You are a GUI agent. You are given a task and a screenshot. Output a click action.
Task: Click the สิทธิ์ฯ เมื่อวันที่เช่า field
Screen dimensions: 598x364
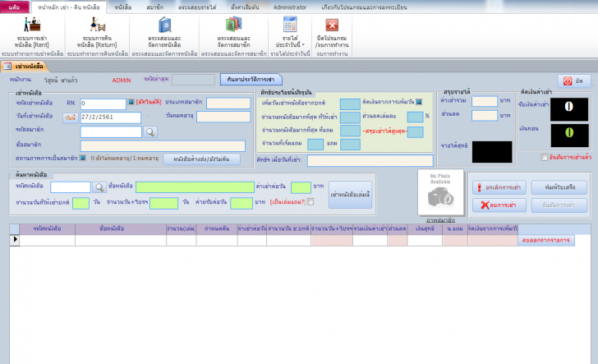(370, 160)
